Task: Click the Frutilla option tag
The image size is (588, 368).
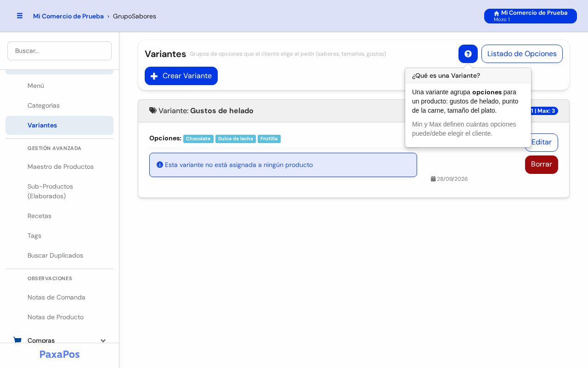Action: (x=269, y=138)
